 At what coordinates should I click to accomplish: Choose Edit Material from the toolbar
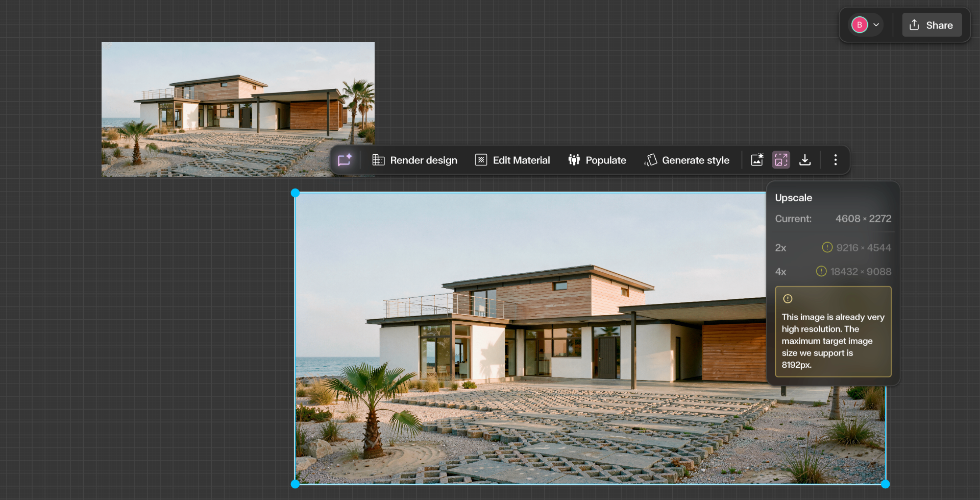[512, 160]
